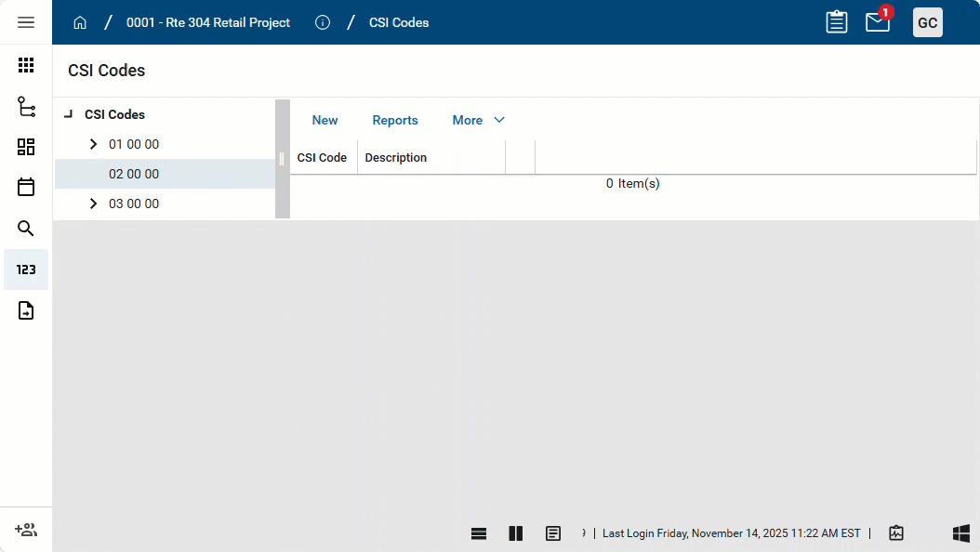Viewport: 980px width, 552px height.
Task: Go to the home page icon
Action: point(80,22)
